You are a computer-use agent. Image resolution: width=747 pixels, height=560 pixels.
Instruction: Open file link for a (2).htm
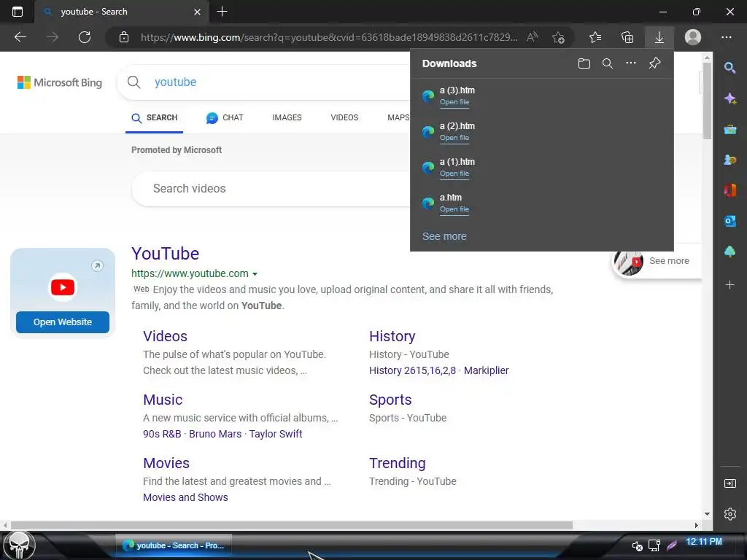pos(454,138)
